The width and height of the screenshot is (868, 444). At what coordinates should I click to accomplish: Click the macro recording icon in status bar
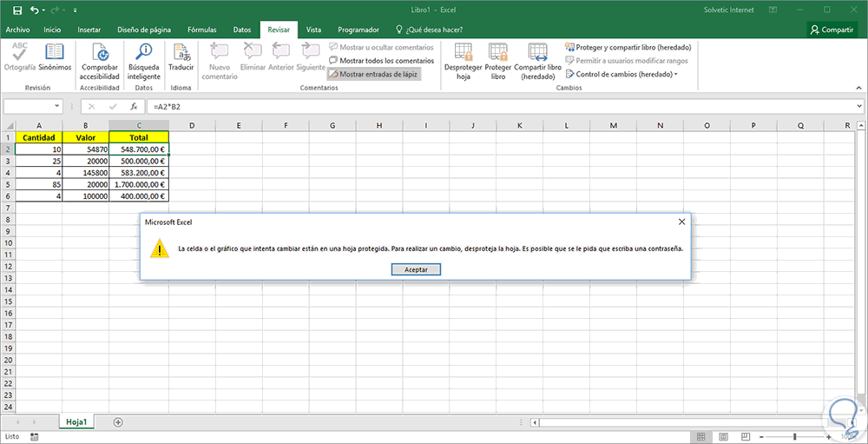click(35, 437)
